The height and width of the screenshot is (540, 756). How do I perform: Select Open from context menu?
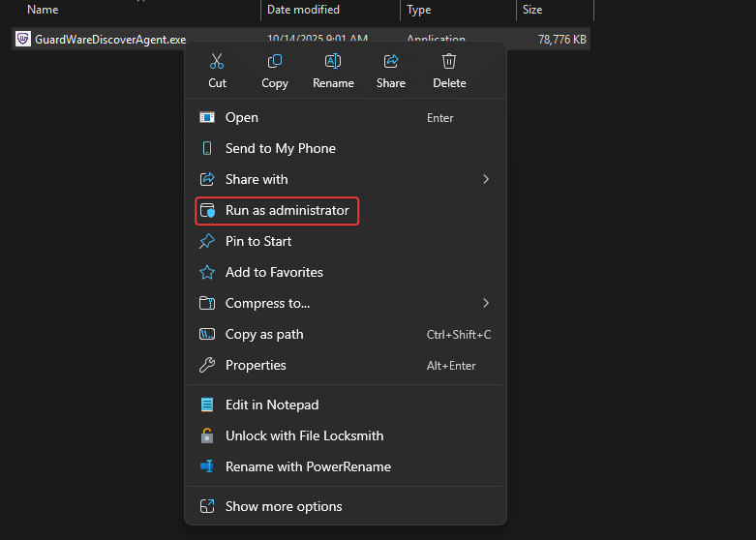click(x=242, y=117)
